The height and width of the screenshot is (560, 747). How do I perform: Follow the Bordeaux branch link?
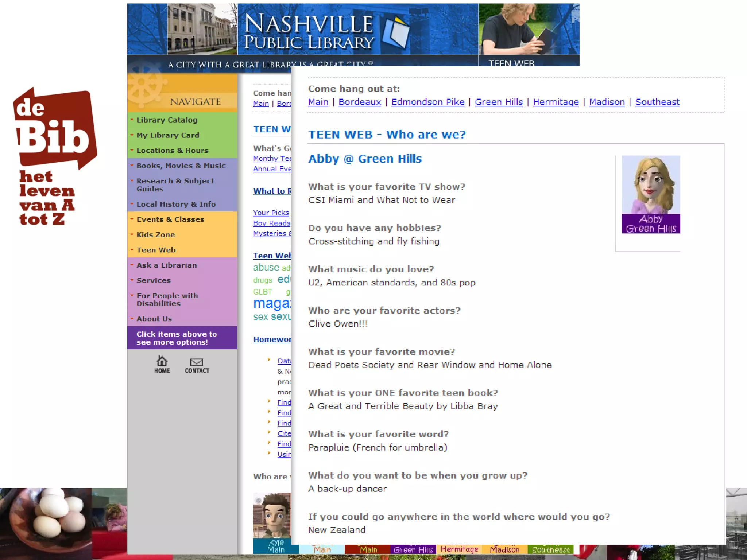pos(360,102)
